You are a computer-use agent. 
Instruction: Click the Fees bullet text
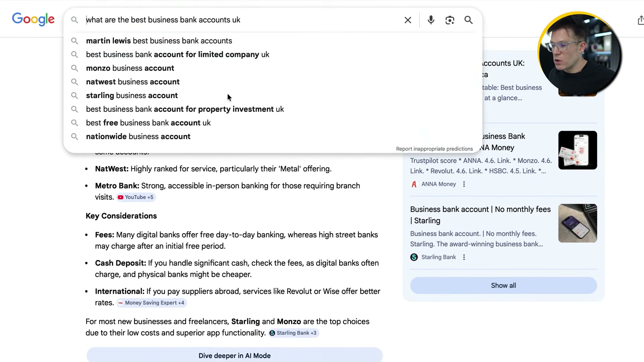tap(236, 240)
